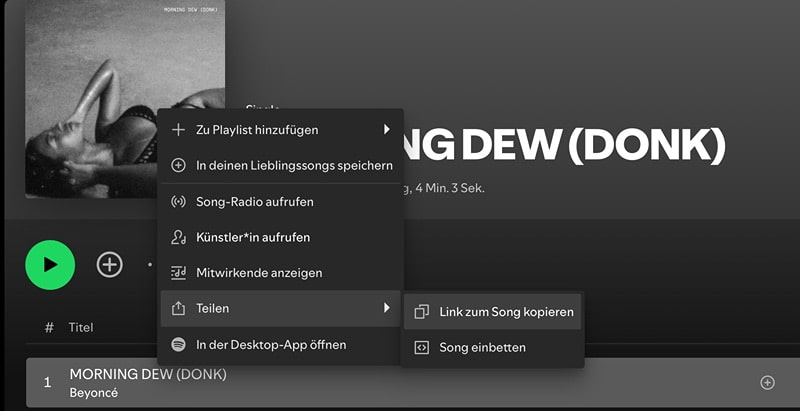Play the single with the green play button

click(x=50, y=265)
